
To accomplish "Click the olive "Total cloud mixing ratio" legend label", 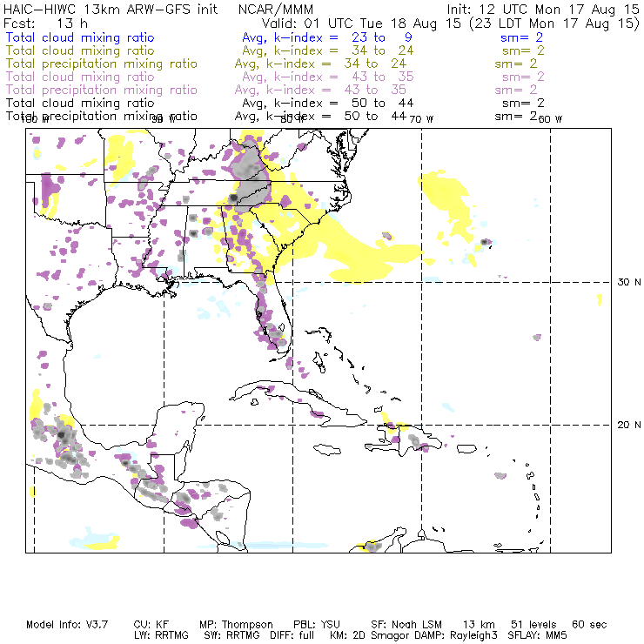I will pyautogui.click(x=80, y=50).
